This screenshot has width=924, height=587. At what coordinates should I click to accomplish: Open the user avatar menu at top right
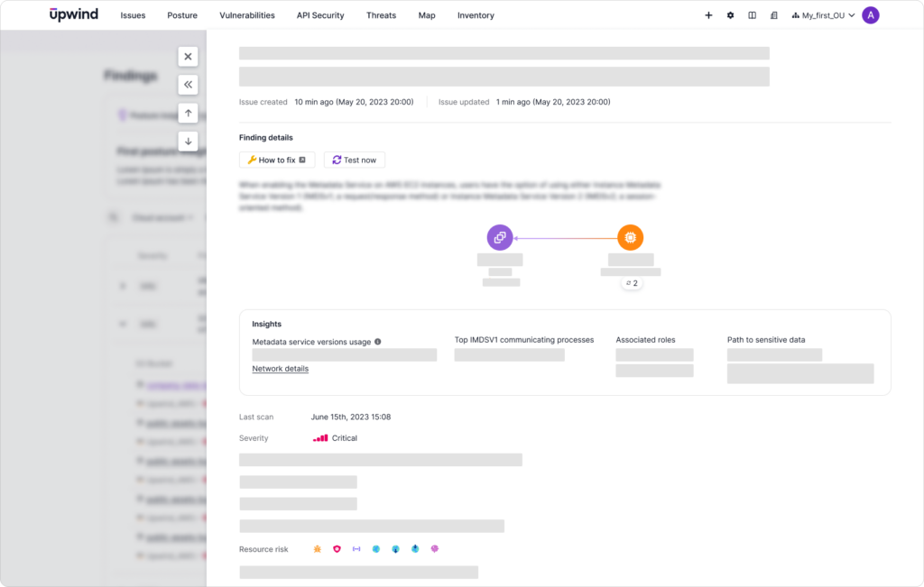tap(870, 15)
